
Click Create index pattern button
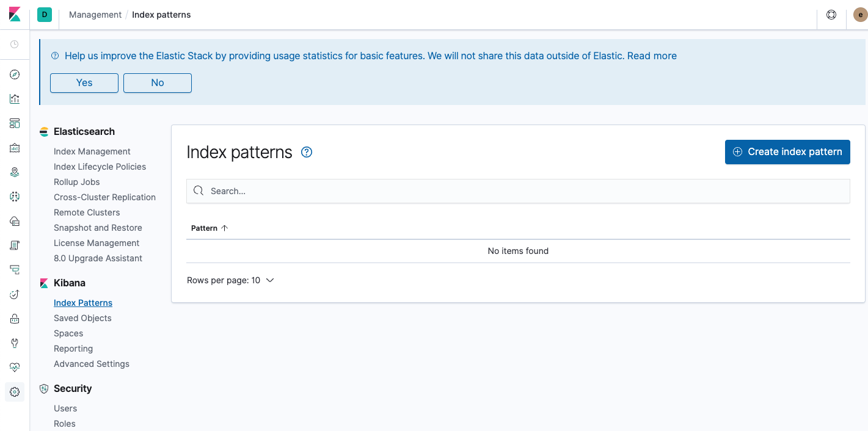pos(787,151)
